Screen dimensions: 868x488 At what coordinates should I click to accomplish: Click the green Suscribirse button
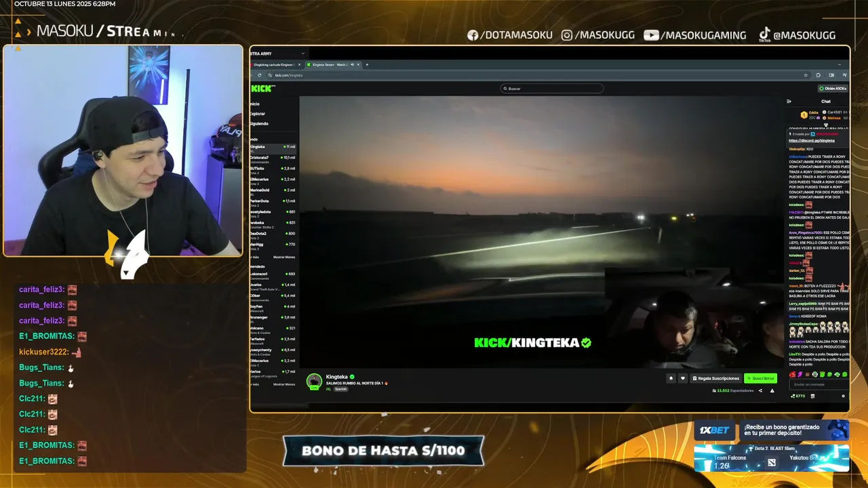click(x=760, y=378)
